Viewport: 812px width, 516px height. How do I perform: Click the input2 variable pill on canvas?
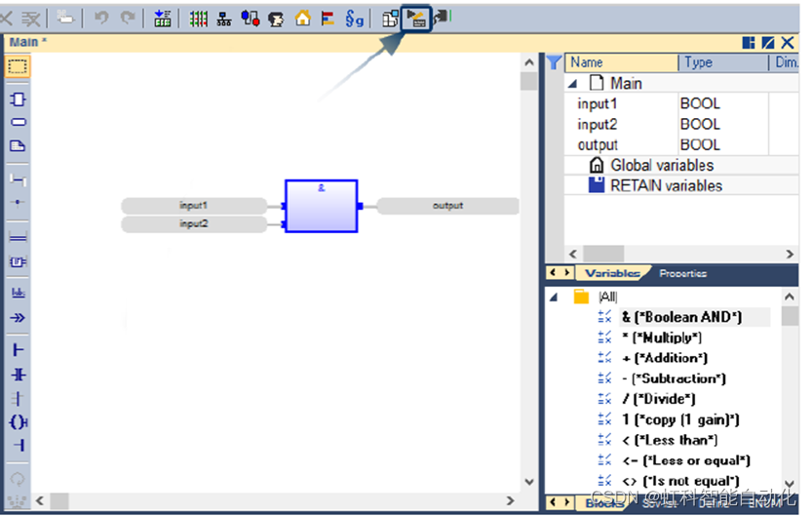click(194, 223)
